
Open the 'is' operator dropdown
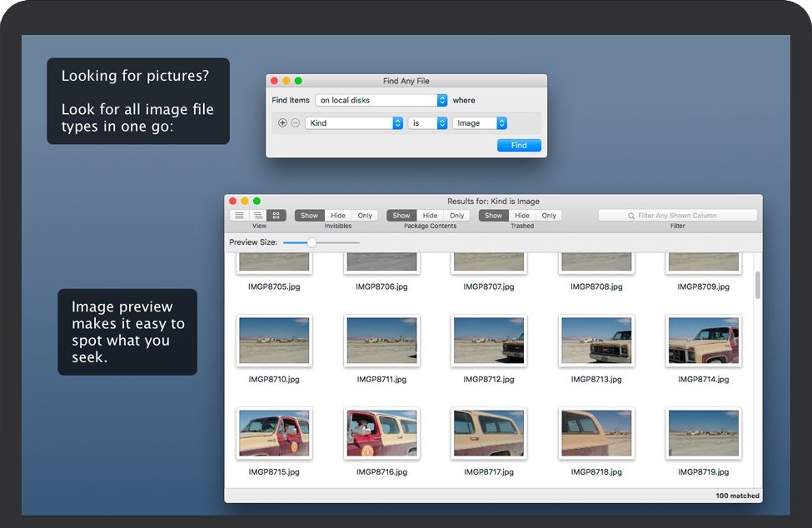(x=427, y=123)
